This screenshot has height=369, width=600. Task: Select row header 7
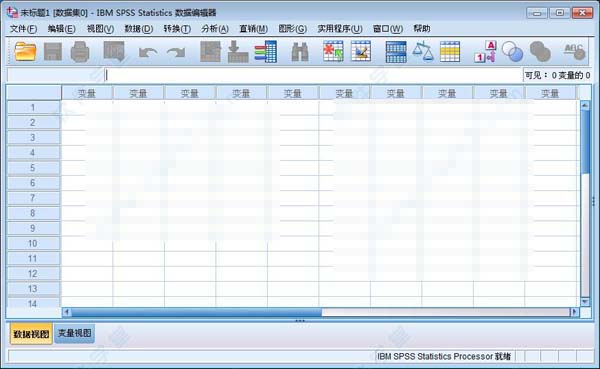34,198
